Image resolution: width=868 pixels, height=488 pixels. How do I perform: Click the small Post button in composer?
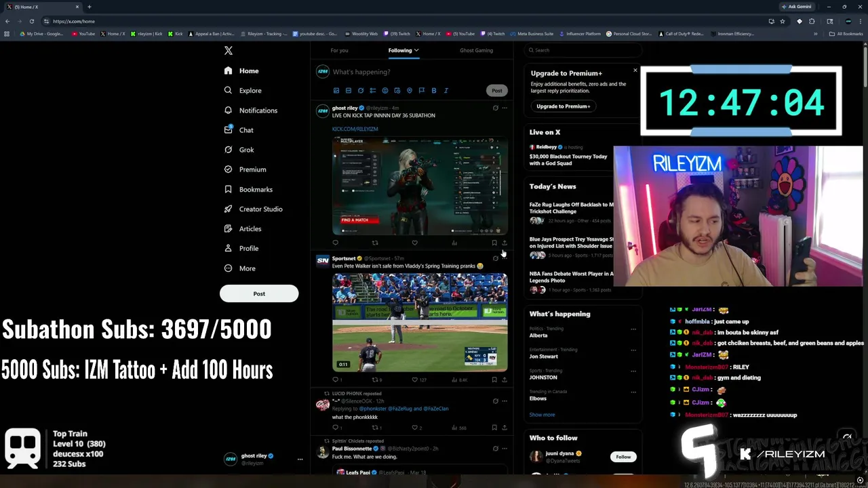pos(497,90)
